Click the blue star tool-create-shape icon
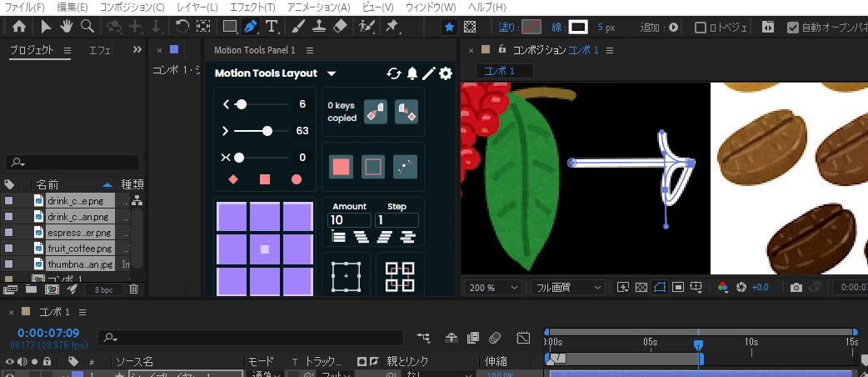 point(450,27)
